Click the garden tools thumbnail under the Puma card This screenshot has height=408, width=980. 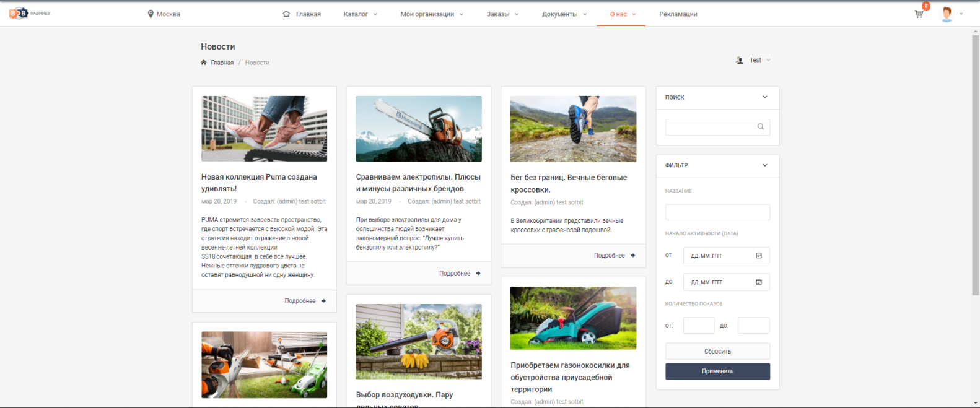pos(264,365)
